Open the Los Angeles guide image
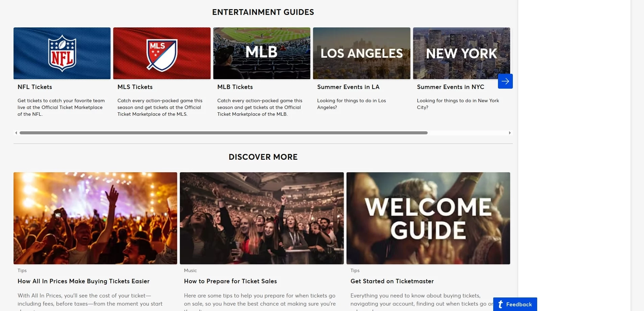 click(361, 53)
